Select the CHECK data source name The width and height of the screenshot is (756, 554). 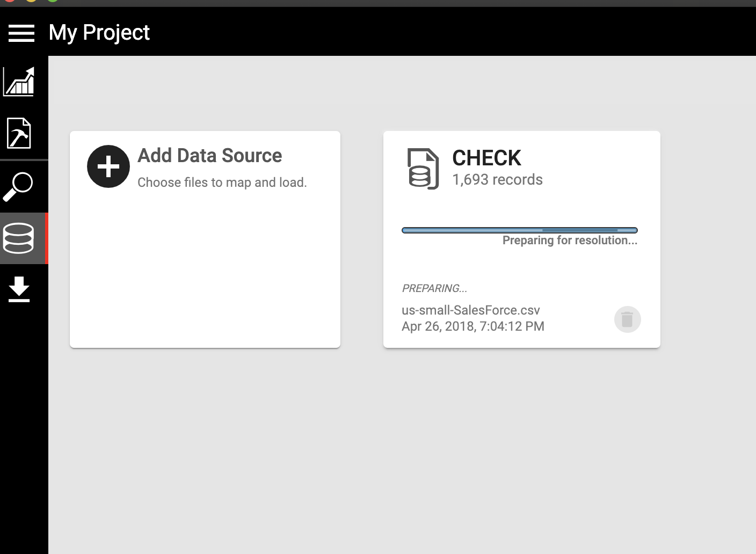tap(486, 158)
